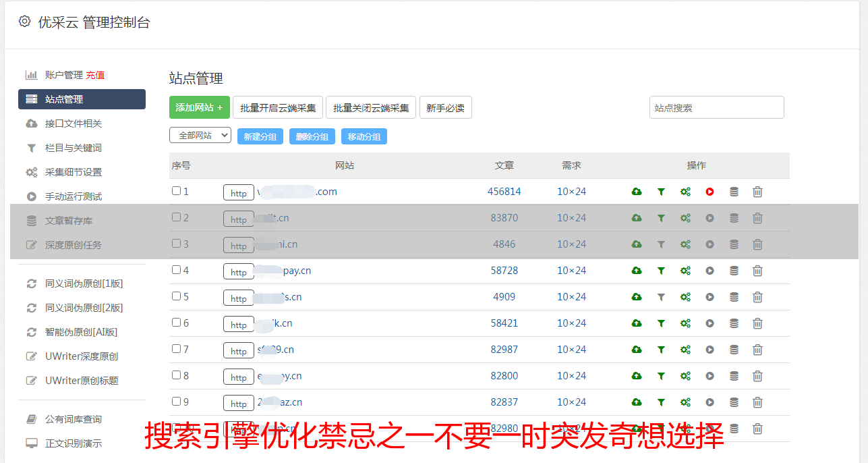The image size is (868, 463).
Task: Tick the checkbox for site row 2
Action: pos(176,217)
